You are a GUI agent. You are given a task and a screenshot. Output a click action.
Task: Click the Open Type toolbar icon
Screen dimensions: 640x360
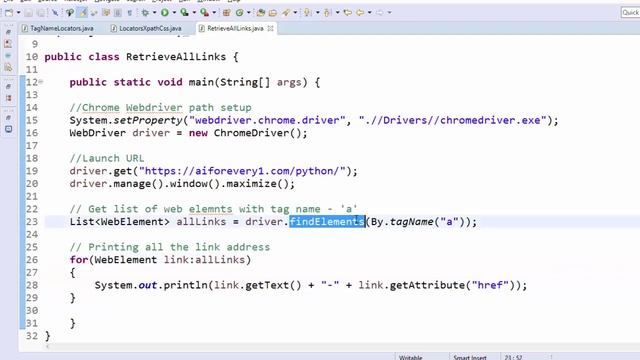tap(260, 13)
